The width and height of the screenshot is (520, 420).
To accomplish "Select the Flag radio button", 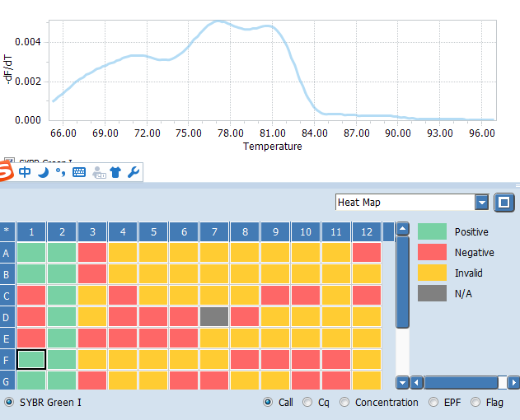I will (475, 403).
